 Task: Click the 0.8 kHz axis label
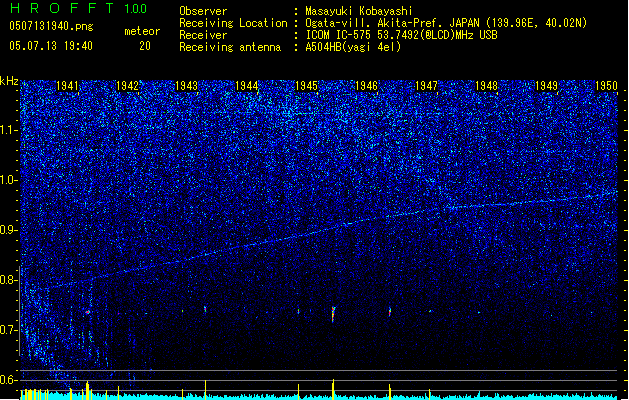(x=8, y=280)
